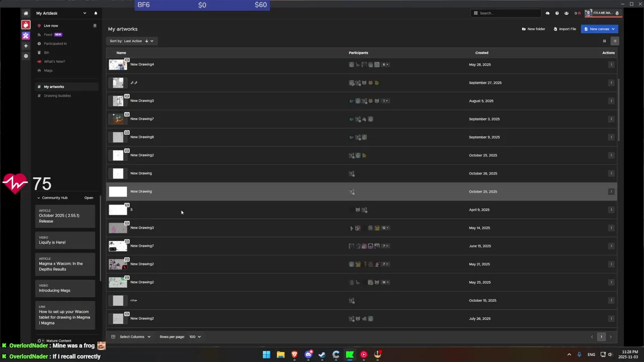Image resolution: width=644 pixels, height=362 pixels.
Task: Expand the 12 more participants on May 14 drawing
Action: click(385, 228)
